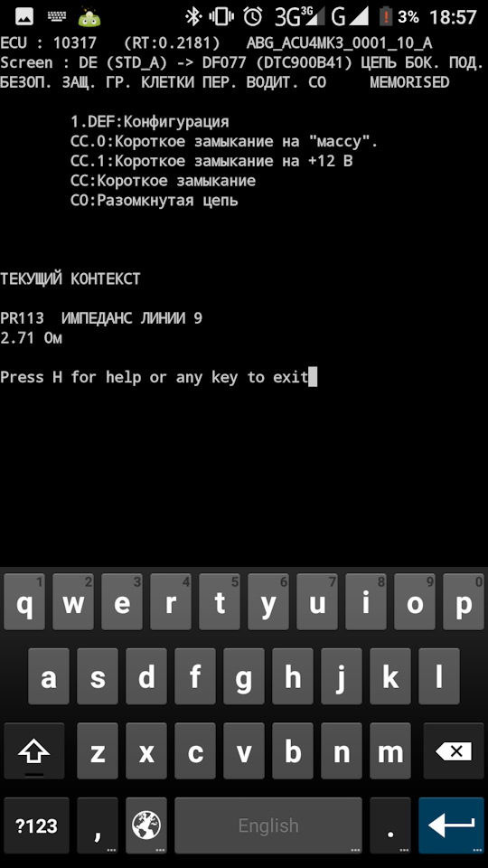This screenshot has width=488, height=868.
Task: Tap the p key with 0
Action: [464, 602]
